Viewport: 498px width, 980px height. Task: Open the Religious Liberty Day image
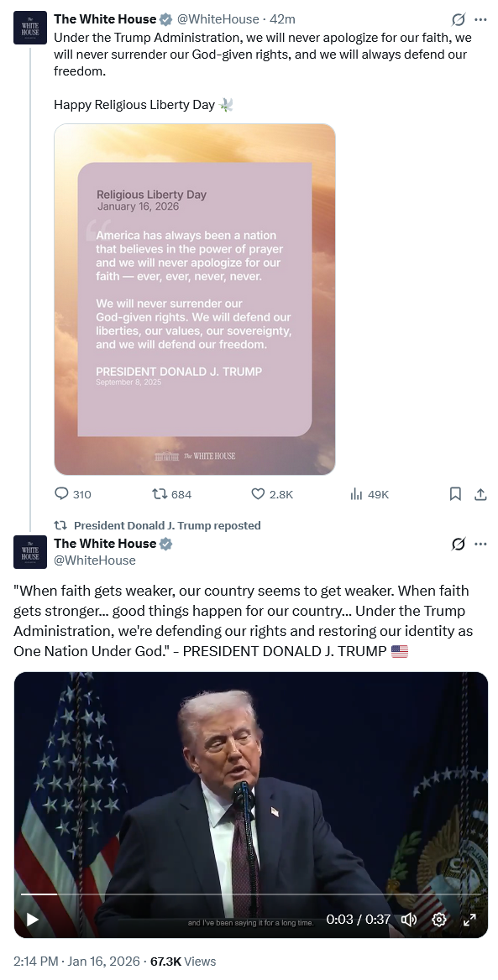point(195,300)
